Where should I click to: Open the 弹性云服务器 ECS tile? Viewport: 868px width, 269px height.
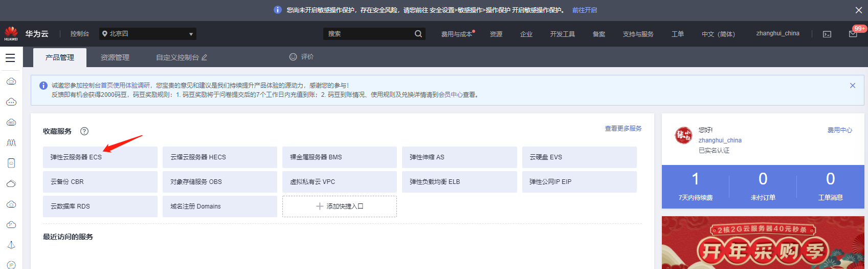pos(100,157)
